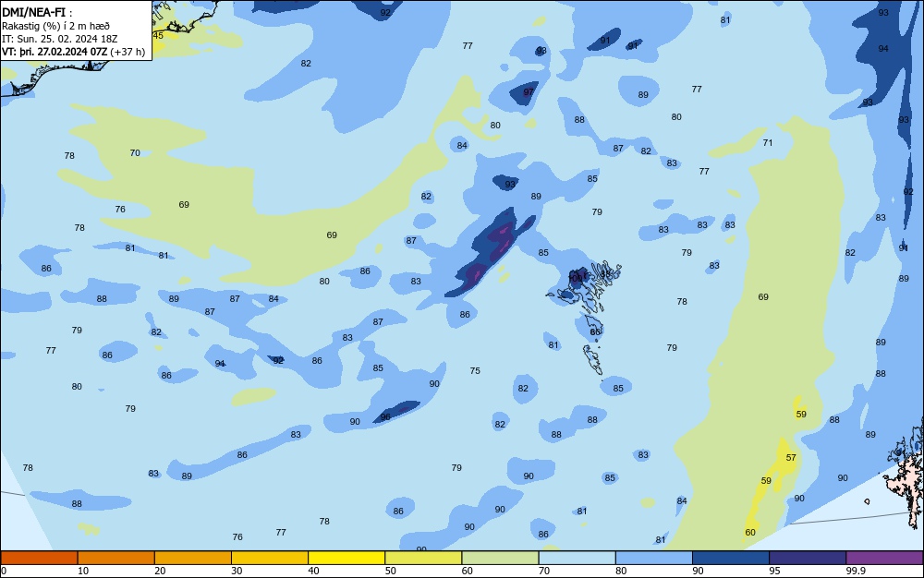Click the humidity value 60 near the bottom
The width and height of the screenshot is (924, 578).
(x=750, y=532)
